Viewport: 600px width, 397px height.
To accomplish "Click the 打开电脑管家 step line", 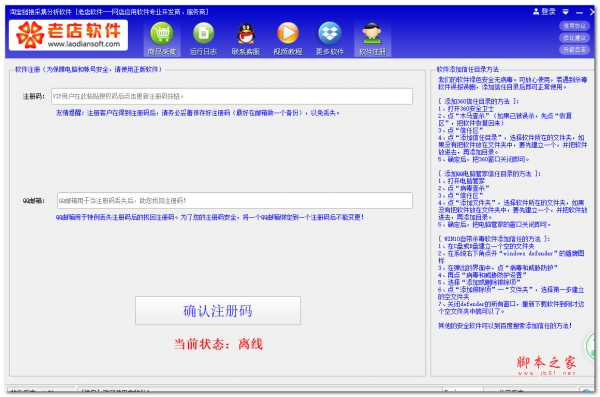I will coord(461,181).
